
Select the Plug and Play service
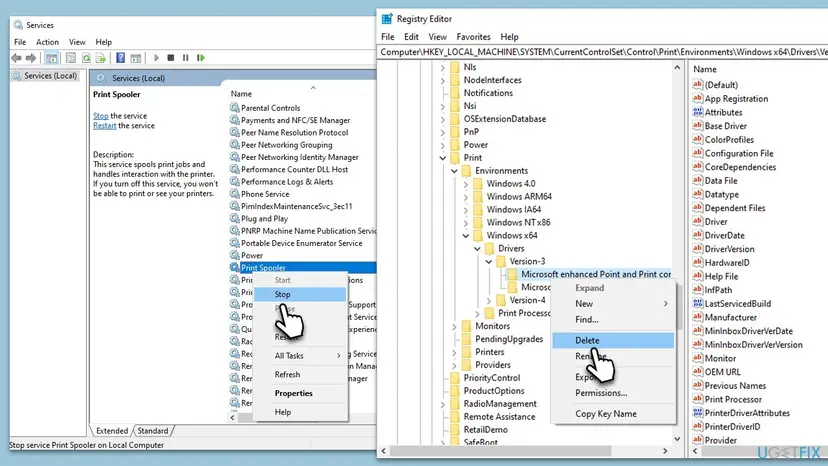(264, 218)
